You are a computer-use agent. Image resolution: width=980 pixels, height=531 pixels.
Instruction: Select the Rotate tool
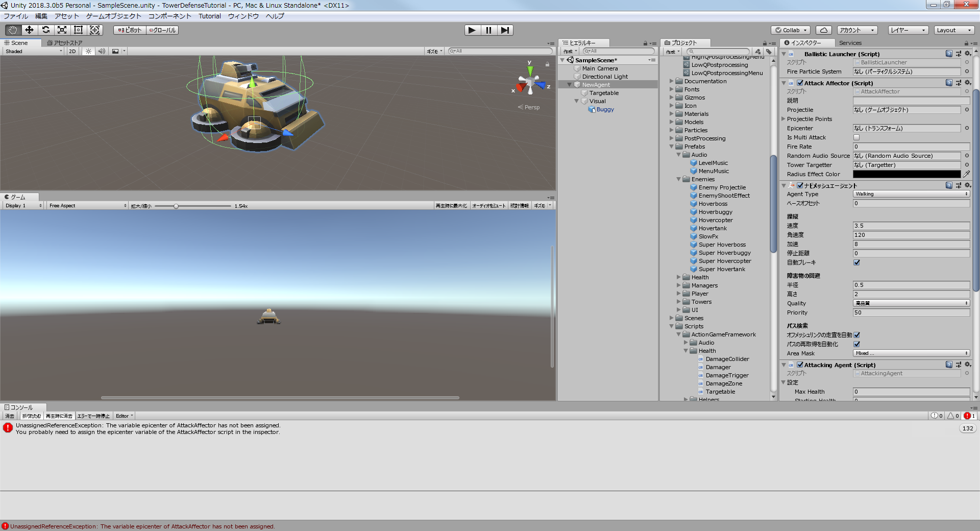45,30
